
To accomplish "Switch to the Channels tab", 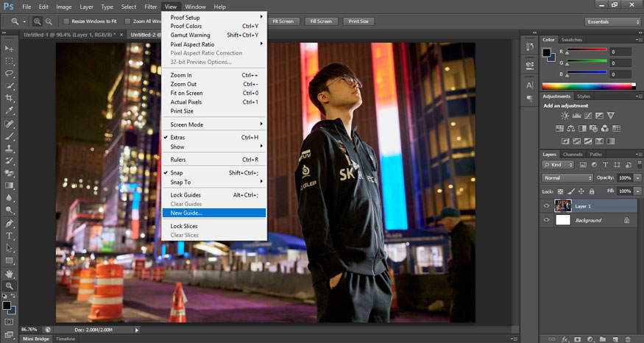I will point(572,154).
